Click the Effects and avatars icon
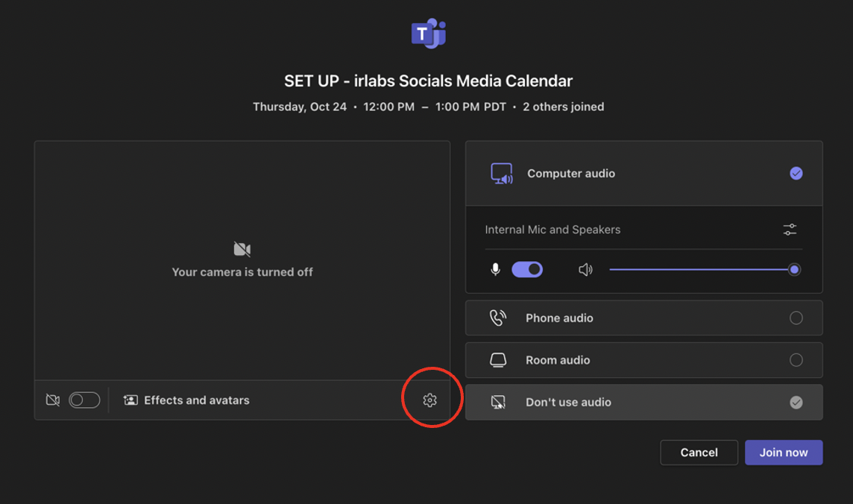This screenshot has width=853, height=504. pos(130,400)
